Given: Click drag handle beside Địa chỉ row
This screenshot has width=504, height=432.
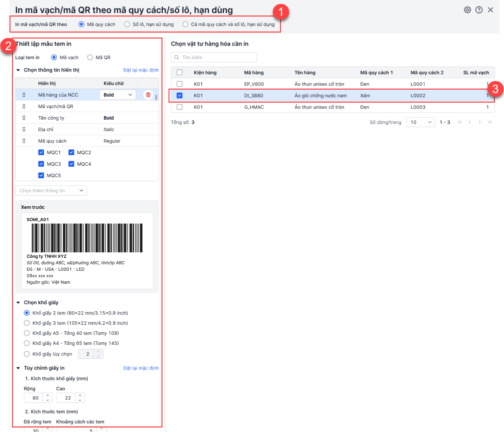Looking at the screenshot, I should click(x=23, y=130).
